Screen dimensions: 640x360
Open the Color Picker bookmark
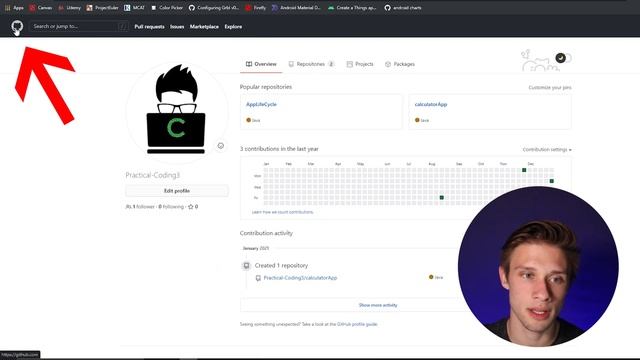pos(167,8)
